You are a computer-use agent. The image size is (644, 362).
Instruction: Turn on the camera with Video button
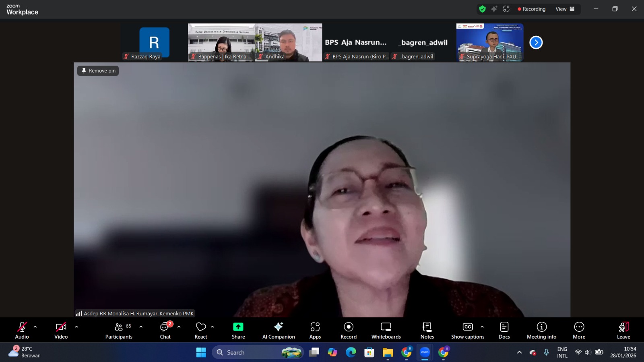[61, 330]
